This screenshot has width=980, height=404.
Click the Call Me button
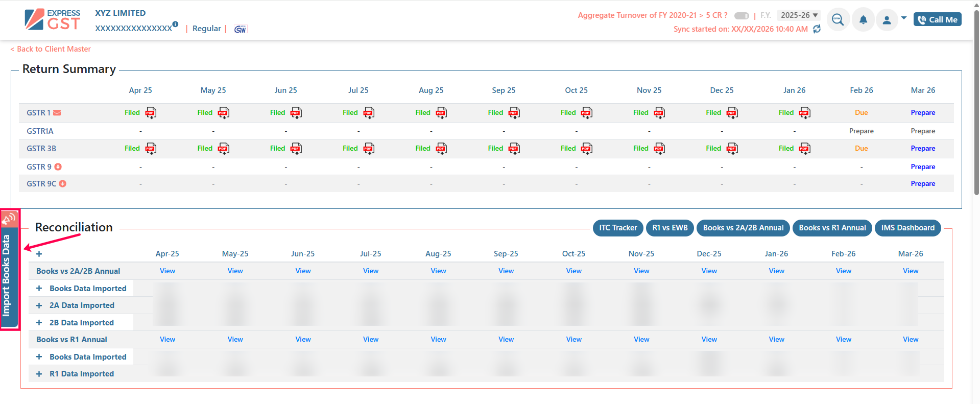tap(937, 19)
